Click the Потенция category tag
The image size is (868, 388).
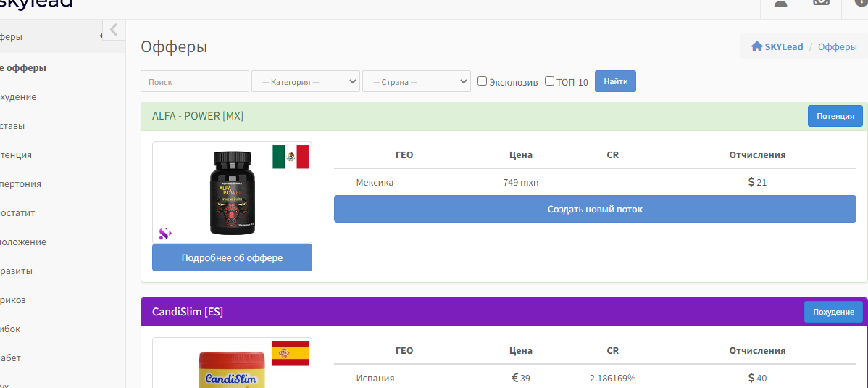[835, 116]
